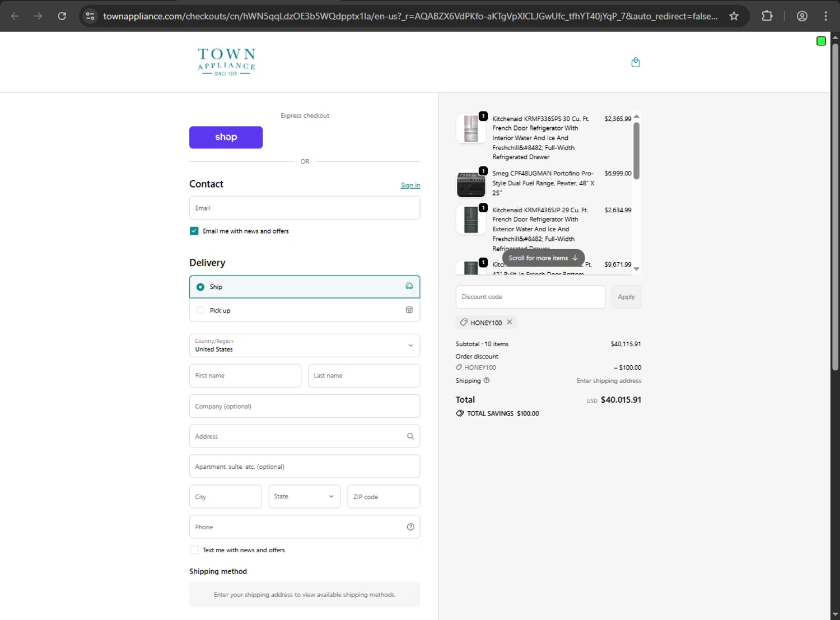Click the Discount code field

(530, 297)
